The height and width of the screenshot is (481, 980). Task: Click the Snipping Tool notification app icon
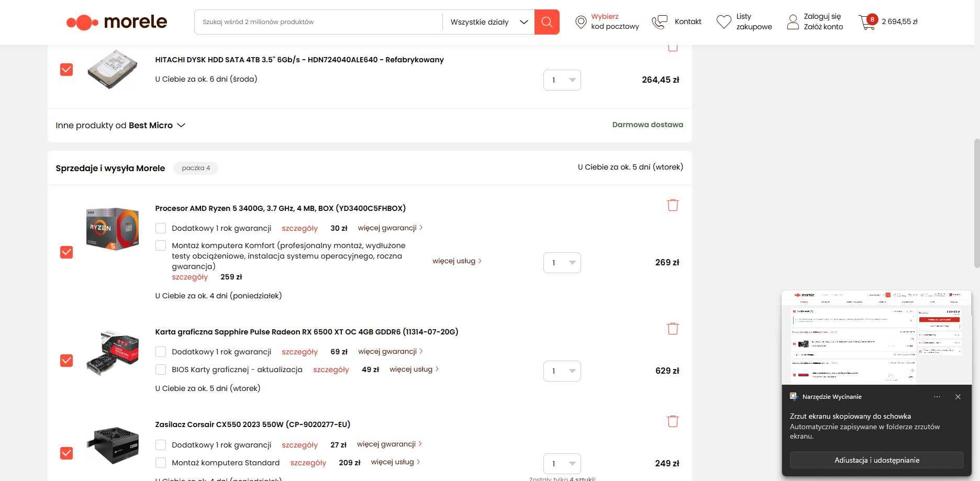coord(794,397)
